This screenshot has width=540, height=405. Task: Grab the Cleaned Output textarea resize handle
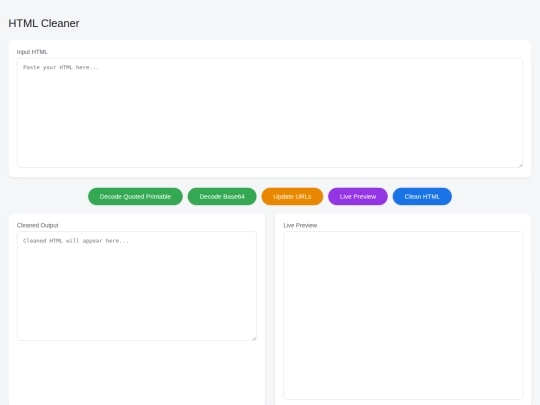[254, 338]
